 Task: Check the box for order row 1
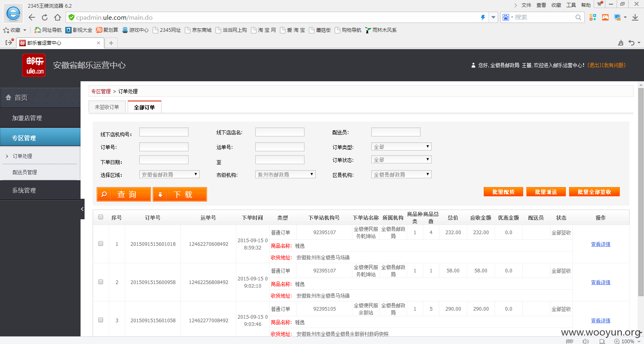pyautogui.click(x=101, y=243)
